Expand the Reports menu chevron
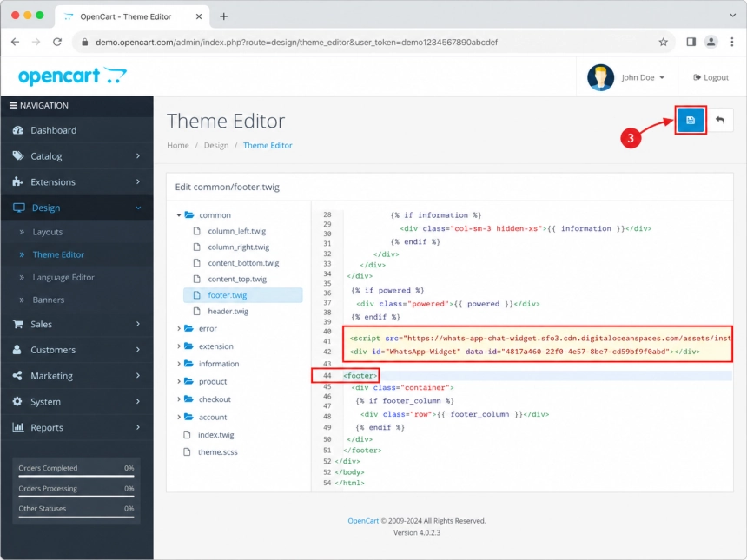The image size is (747, 560). coord(138,426)
